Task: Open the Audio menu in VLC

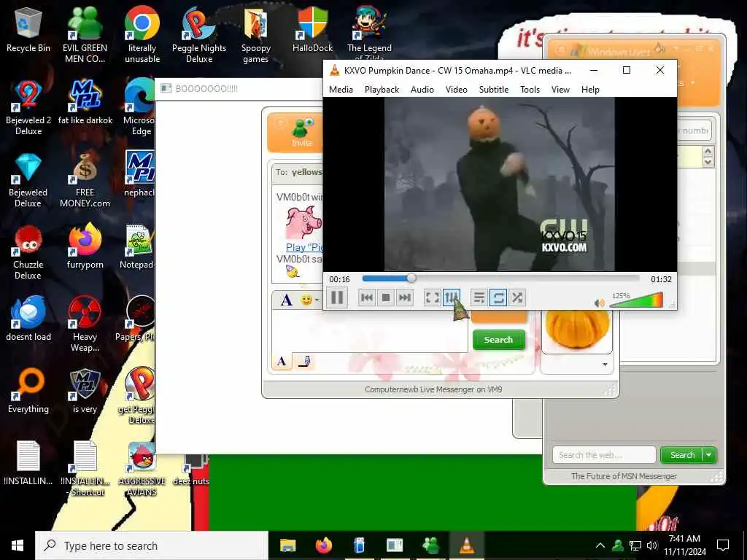Action: pos(422,90)
